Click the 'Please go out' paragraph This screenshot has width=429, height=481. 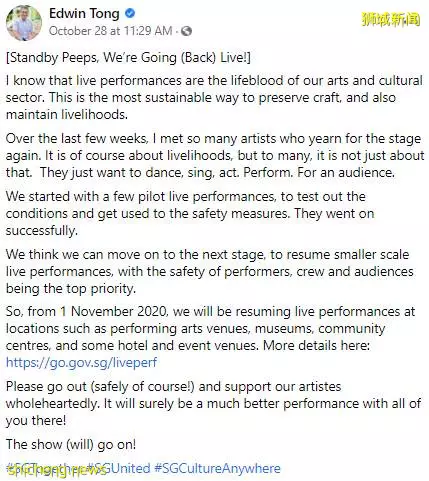(x=213, y=403)
